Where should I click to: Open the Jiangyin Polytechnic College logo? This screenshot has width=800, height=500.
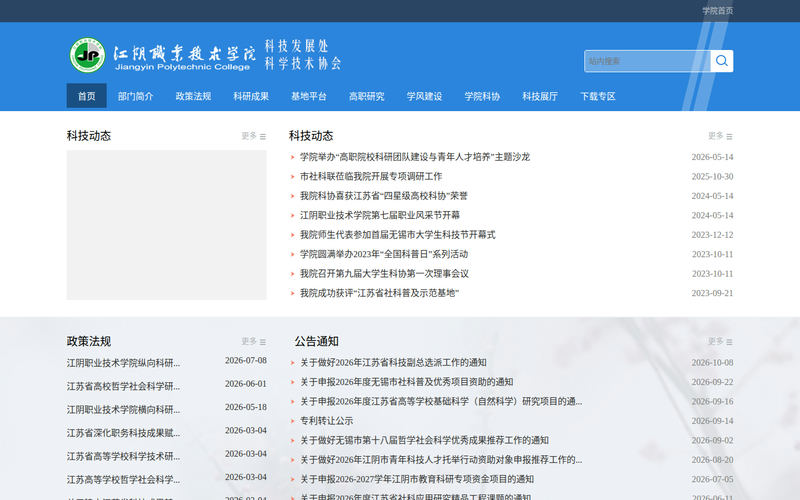(x=163, y=55)
